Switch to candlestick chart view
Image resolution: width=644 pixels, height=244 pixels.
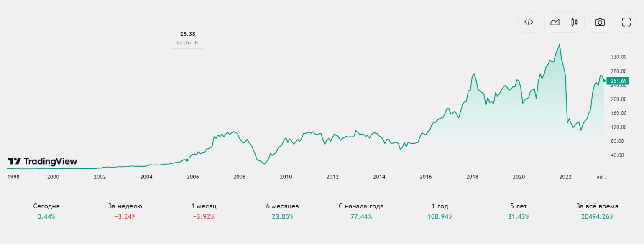click(574, 22)
